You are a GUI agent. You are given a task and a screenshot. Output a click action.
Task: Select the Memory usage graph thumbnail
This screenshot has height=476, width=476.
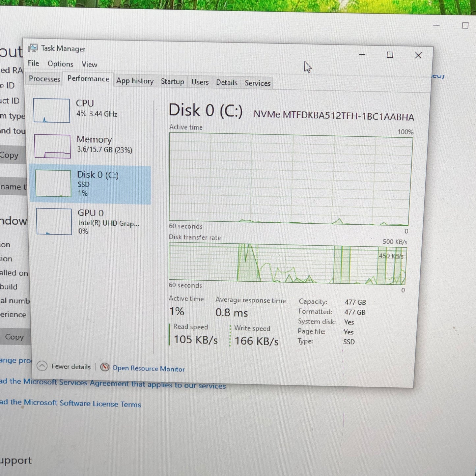pos(52,146)
